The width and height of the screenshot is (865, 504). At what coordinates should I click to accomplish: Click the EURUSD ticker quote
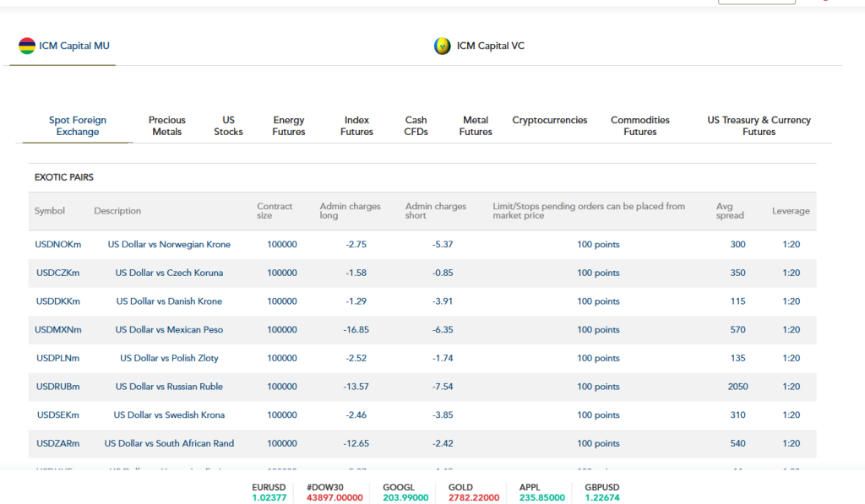pyautogui.click(x=269, y=492)
